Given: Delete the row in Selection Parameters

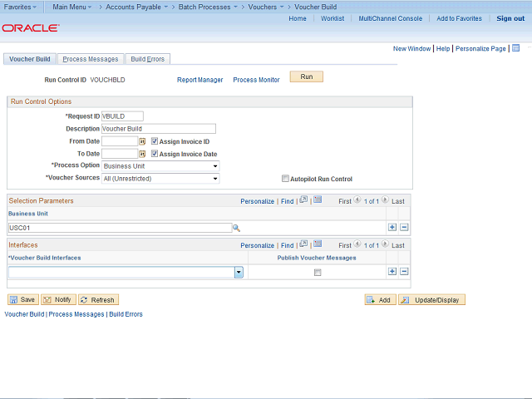Looking at the screenshot, I should [404, 227].
